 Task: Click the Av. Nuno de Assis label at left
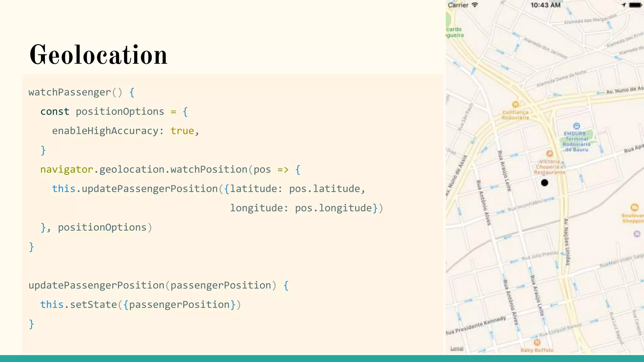pyautogui.click(x=456, y=175)
